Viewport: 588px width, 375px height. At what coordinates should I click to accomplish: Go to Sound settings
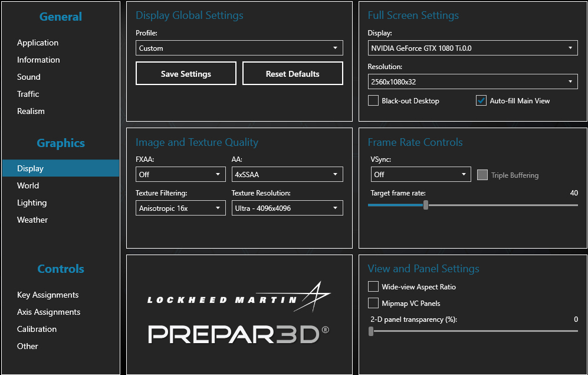(28, 77)
